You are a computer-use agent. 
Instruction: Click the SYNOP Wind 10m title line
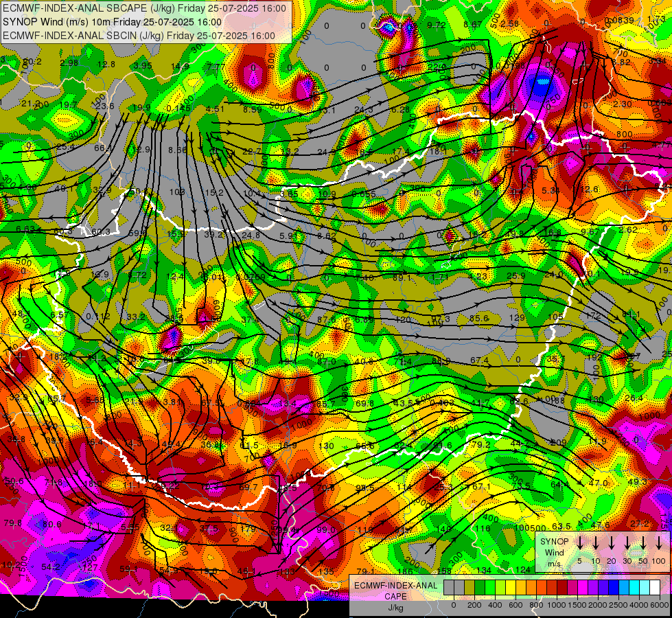pyautogui.click(x=112, y=22)
